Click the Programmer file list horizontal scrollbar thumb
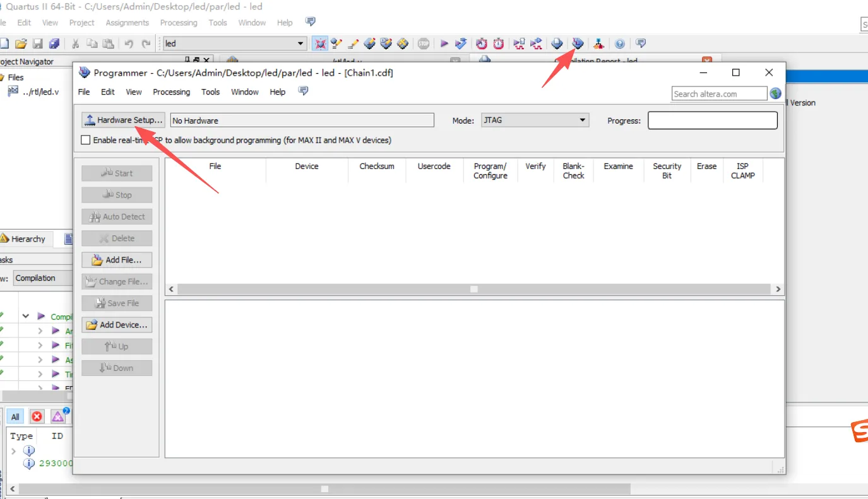The height and width of the screenshot is (499, 868). click(473, 289)
